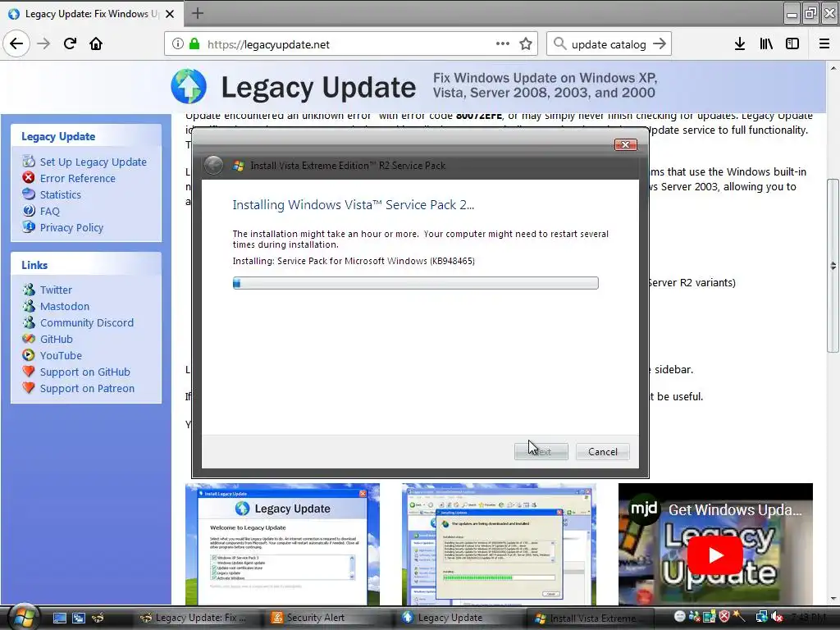This screenshot has height=630, width=840.
Task: Click the update catalog search field
Action: [x=609, y=44]
